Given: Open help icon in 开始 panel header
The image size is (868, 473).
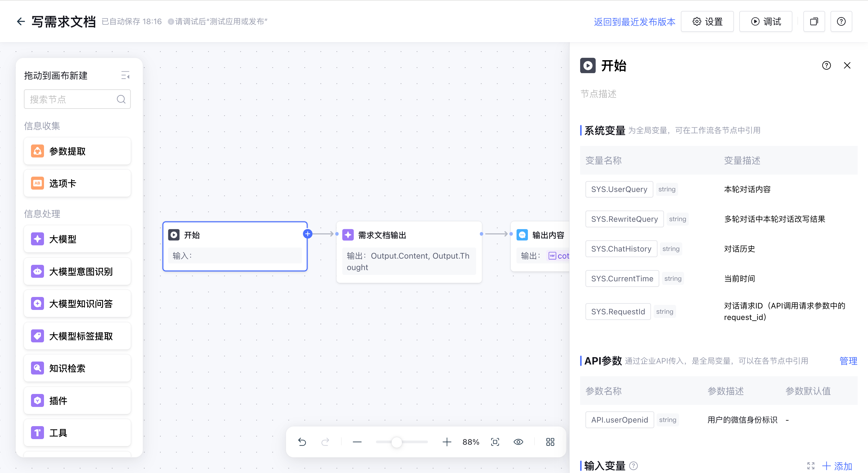Looking at the screenshot, I should click(x=826, y=65).
